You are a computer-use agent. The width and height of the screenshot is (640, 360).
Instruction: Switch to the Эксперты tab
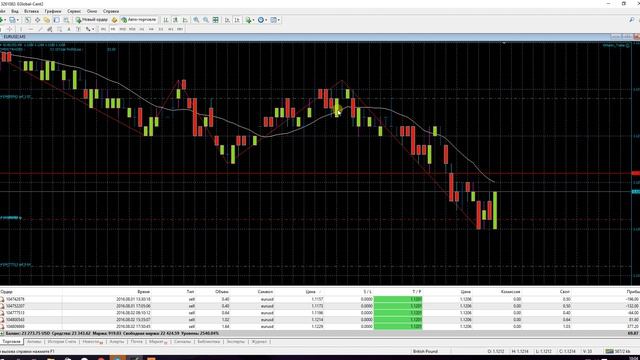(x=236, y=342)
